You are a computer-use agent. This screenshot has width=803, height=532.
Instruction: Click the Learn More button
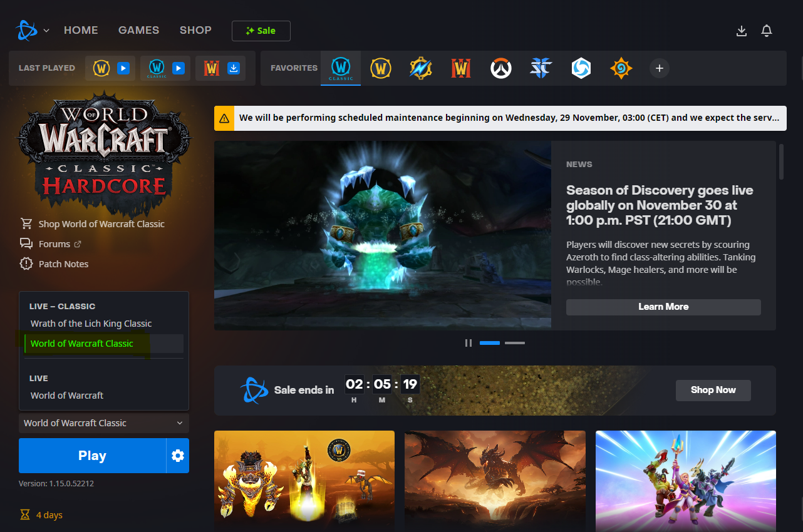click(x=663, y=307)
